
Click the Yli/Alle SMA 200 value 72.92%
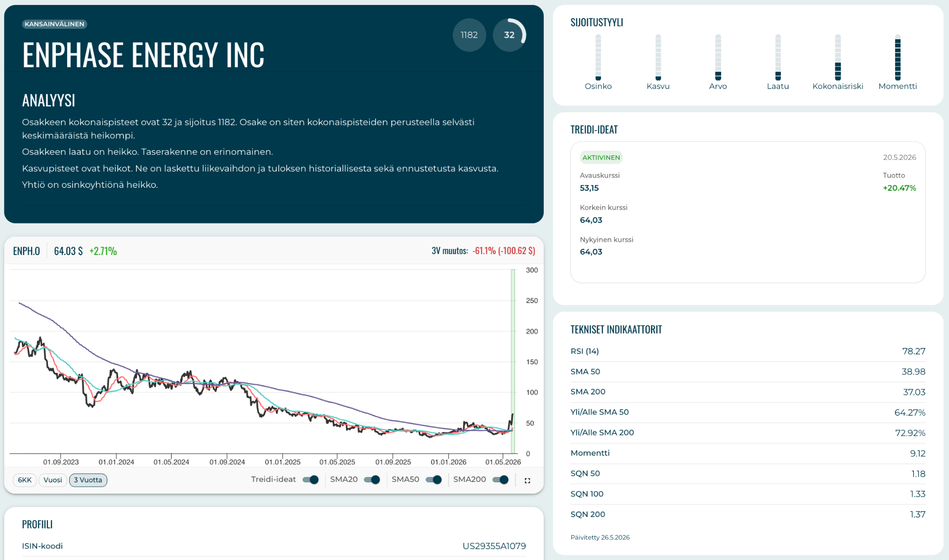pos(910,433)
